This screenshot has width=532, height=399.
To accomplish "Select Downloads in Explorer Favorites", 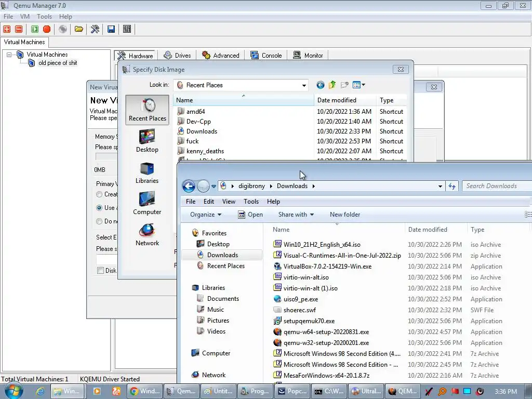I will [x=222, y=255].
